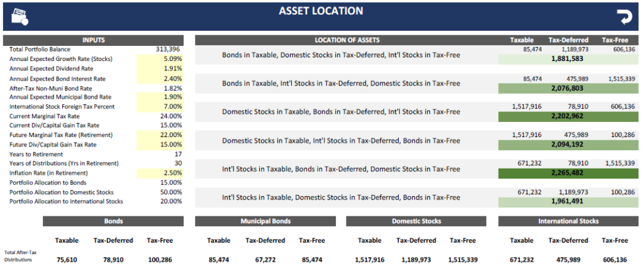Click the ASSET LOCATION title text
The width and height of the screenshot is (644, 271).
[321, 11]
